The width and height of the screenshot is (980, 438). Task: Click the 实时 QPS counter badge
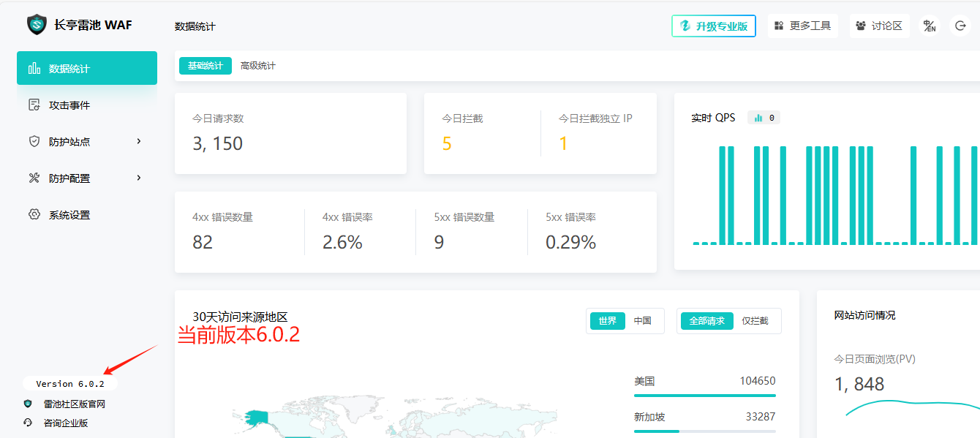764,118
